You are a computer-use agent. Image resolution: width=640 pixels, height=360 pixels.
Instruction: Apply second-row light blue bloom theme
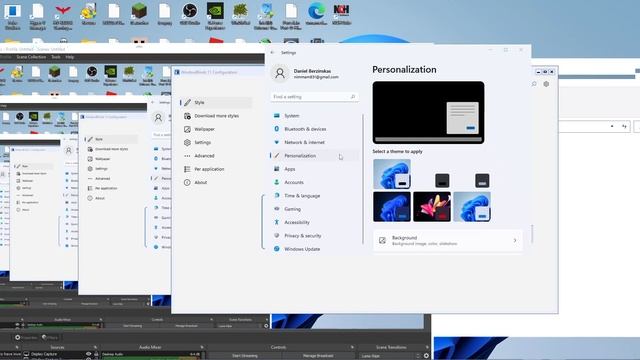472,207
